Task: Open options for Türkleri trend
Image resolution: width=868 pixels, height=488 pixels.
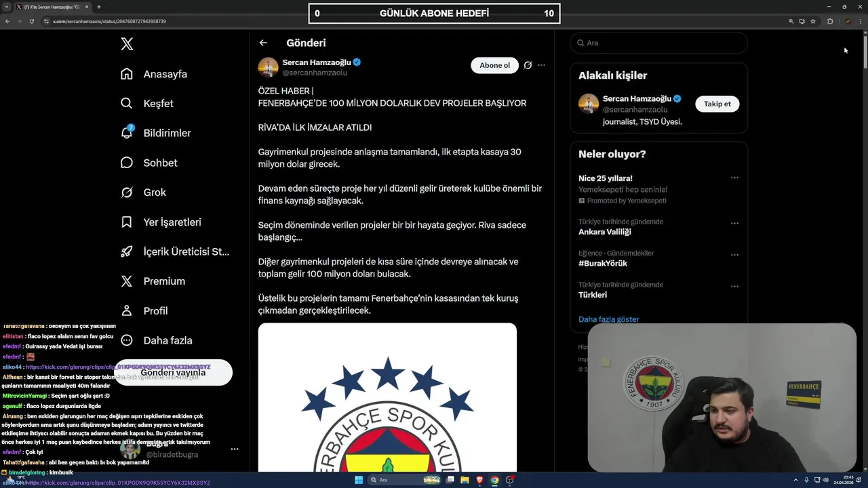Action: pyautogui.click(x=734, y=286)
